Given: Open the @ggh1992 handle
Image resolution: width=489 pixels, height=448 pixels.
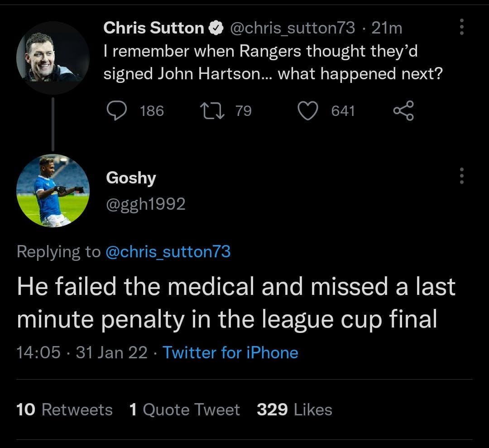Looking at the screenshot, I should (145, 204).
